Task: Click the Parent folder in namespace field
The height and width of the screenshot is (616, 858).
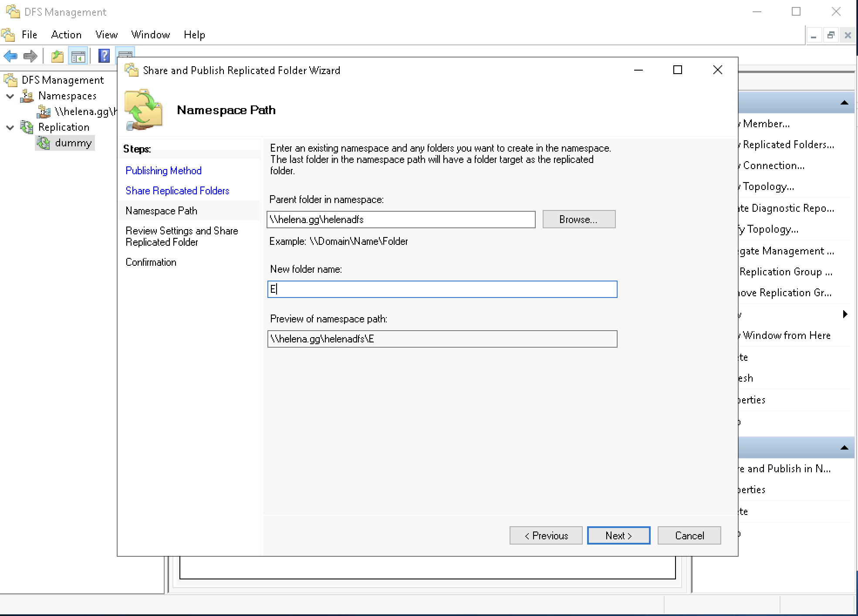Action: 401,220
